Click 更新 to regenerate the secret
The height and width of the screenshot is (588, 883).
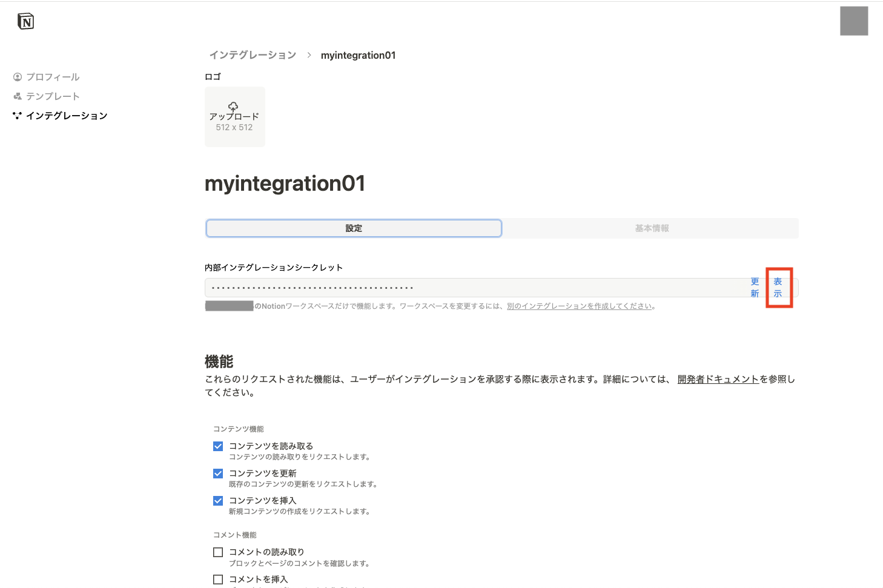pos(755,287)
